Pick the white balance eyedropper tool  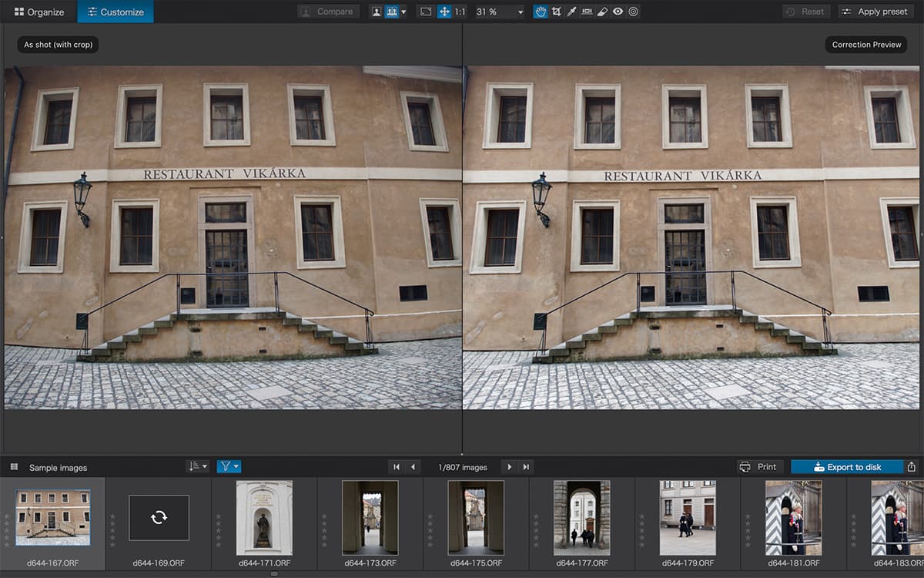(x=571, y=12)
